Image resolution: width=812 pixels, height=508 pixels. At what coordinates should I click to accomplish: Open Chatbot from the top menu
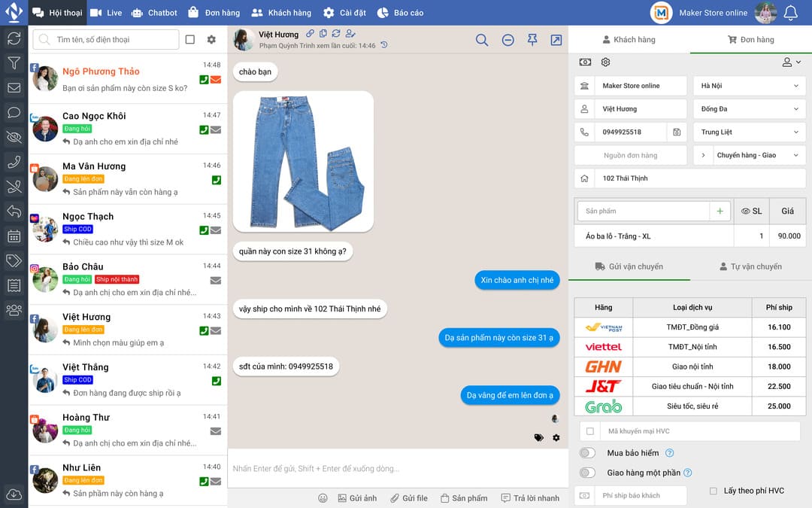153,12
